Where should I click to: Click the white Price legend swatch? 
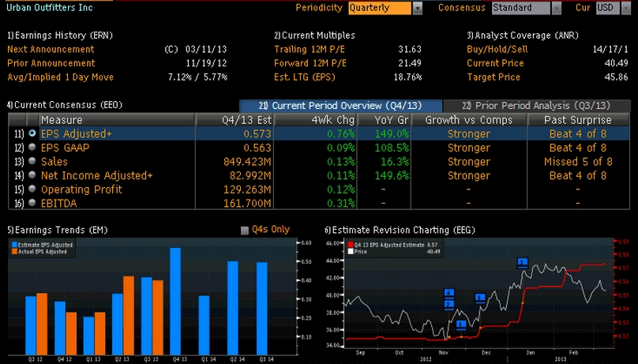coord(351,252)
